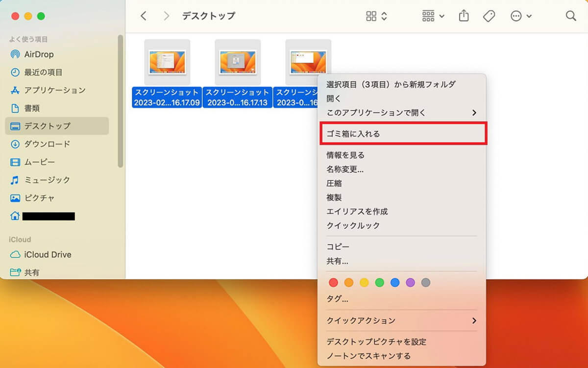Click the search magnifier icon
588x368 pixels.
click(571, 16)
